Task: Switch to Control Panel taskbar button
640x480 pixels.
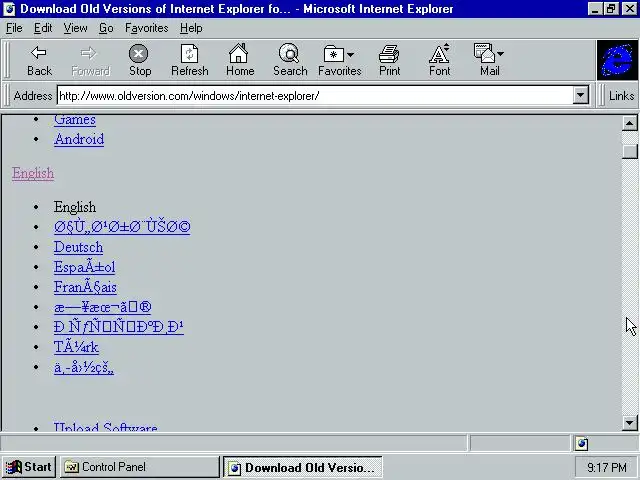Action: [140, 467]
